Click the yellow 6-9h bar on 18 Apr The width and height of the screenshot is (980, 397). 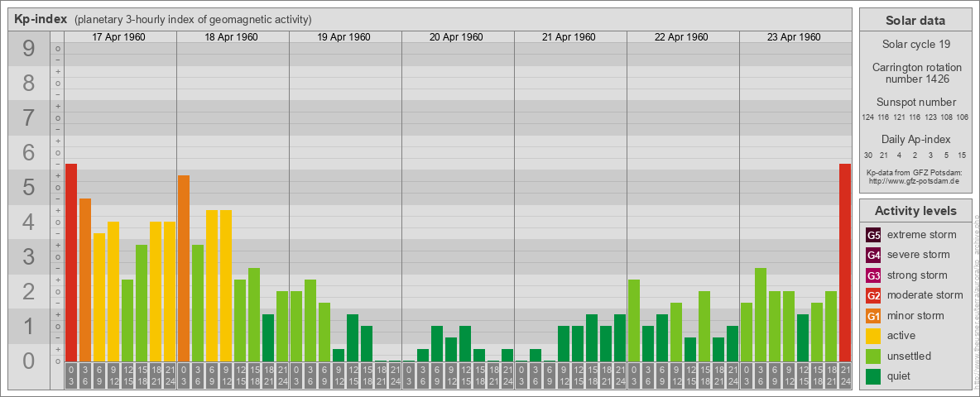point(212,285)
